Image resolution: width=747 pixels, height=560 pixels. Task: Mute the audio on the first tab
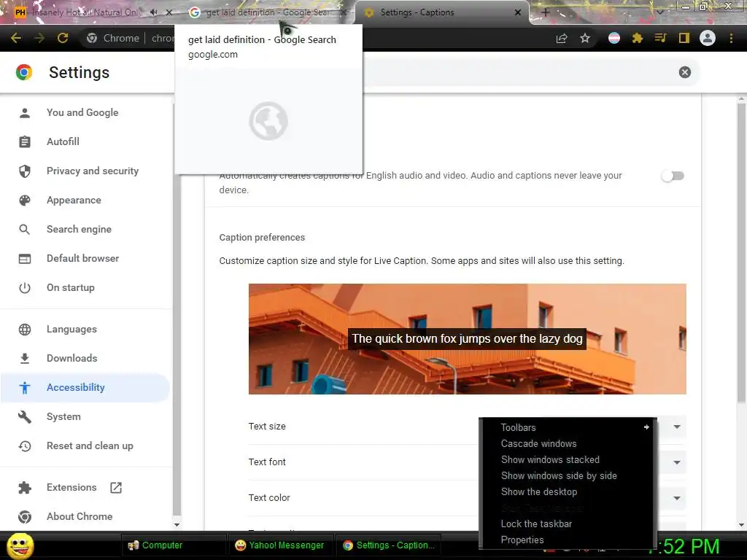[153, 12]
